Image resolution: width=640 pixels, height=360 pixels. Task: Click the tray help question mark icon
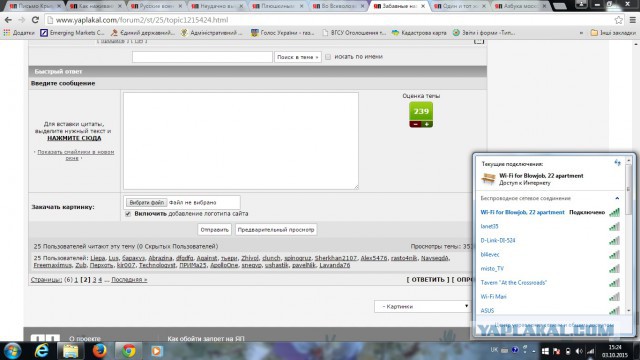515,350
